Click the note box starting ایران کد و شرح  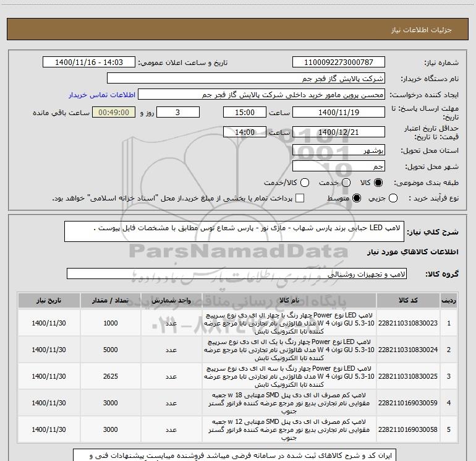(x=235, y=455)
